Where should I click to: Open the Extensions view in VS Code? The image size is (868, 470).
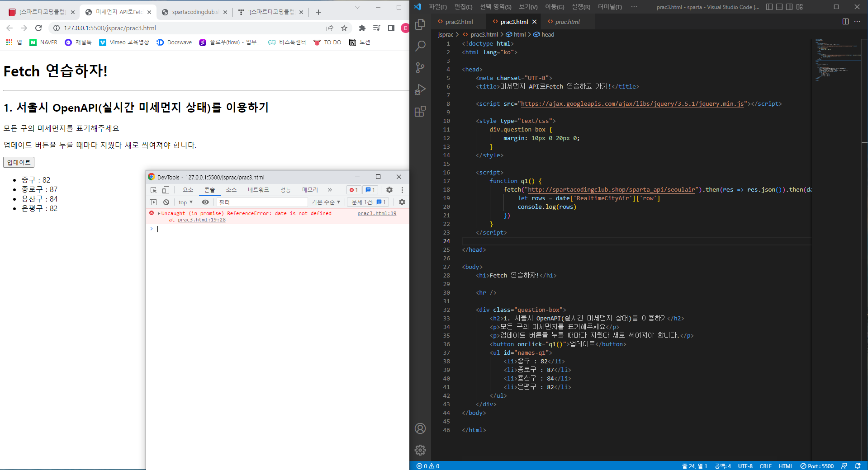pos(420,111)
